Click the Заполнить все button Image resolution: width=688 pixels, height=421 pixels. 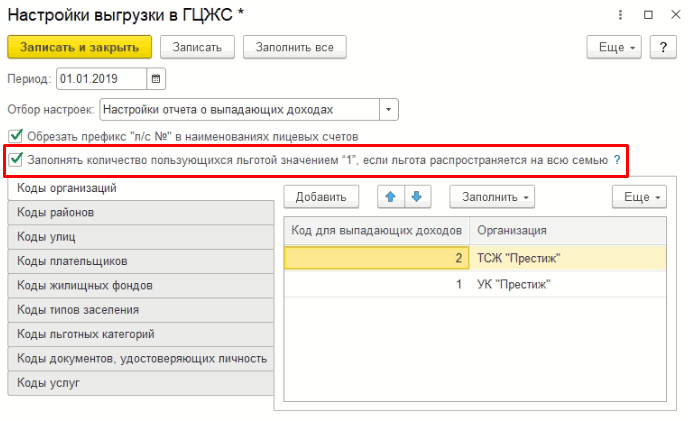(x=295, y=47)
